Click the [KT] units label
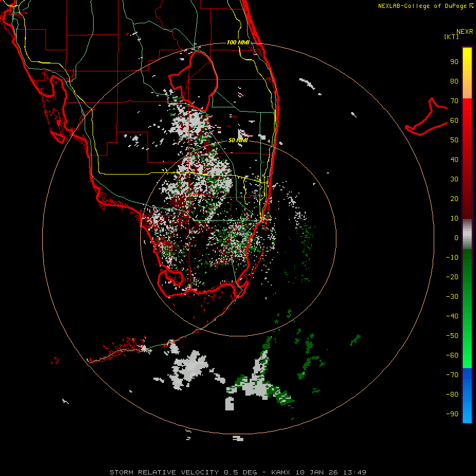 point(451,36)
